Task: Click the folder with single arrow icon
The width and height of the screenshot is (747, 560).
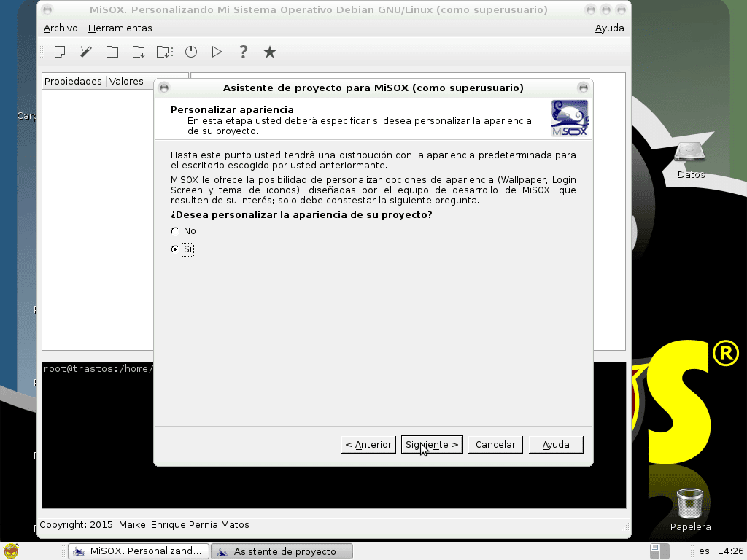Action: click(139, 52)
